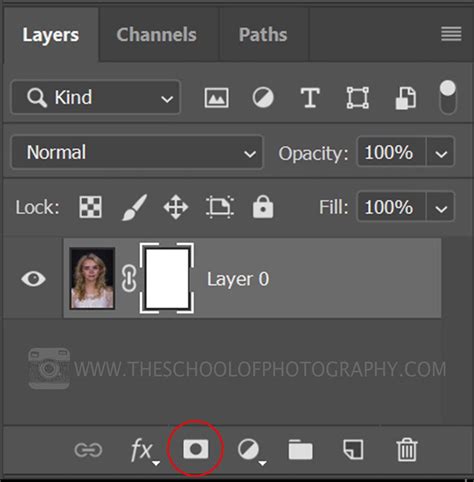Create a new layer
Viewport: 474px width, 482px height.
(353, 449)
